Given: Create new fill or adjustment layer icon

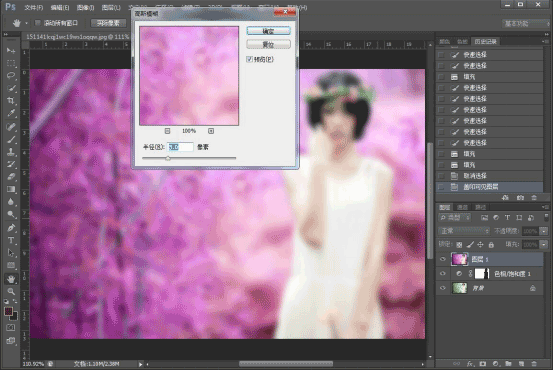Looking at the screenshot, I should 496,364.
